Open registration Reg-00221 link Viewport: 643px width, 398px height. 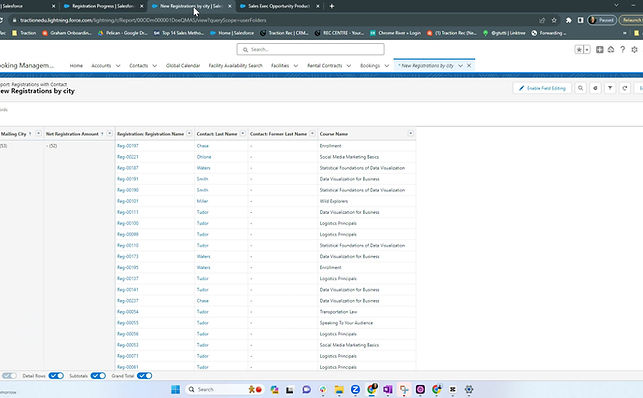tap(128, 157)
